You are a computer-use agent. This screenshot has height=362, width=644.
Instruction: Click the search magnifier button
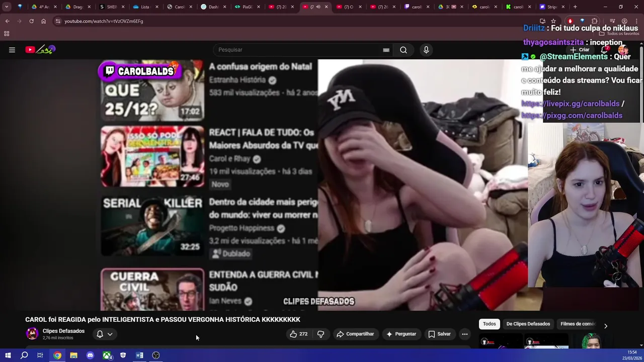tap(404, 50)
